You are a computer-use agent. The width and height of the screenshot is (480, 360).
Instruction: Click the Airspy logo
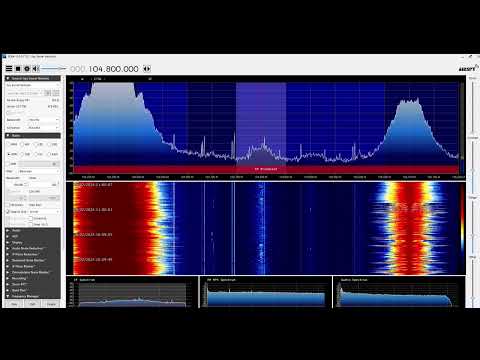(x=468, y=68)
